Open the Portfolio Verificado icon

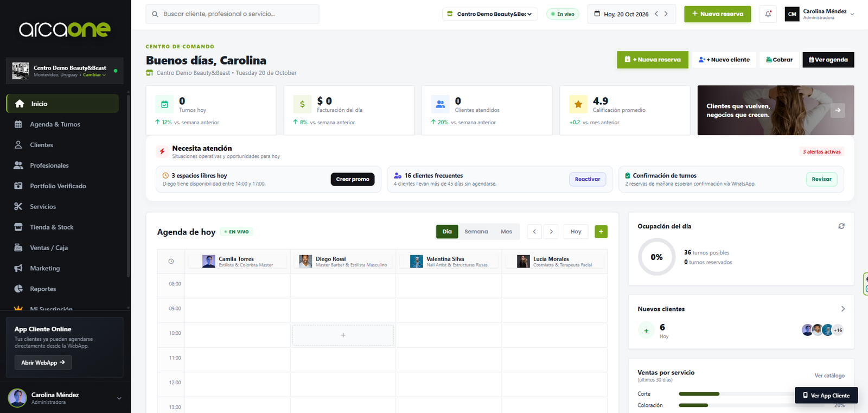pos(18,186)
